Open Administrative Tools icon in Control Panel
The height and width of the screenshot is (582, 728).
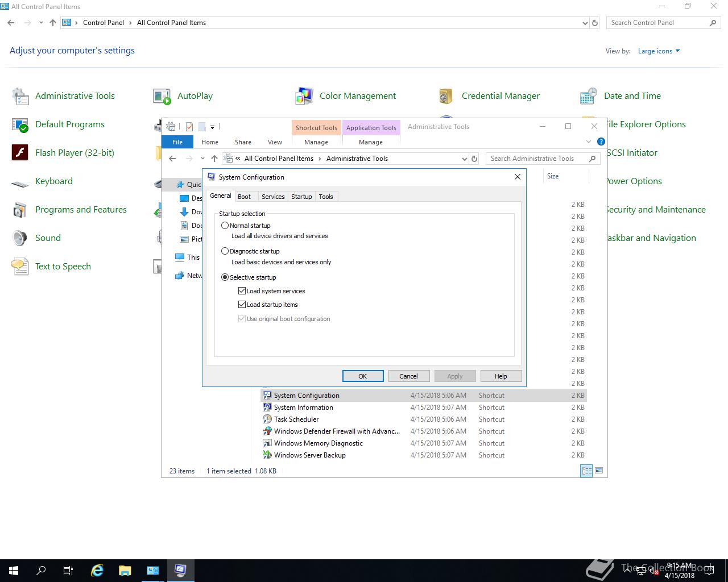click(20, 96)
